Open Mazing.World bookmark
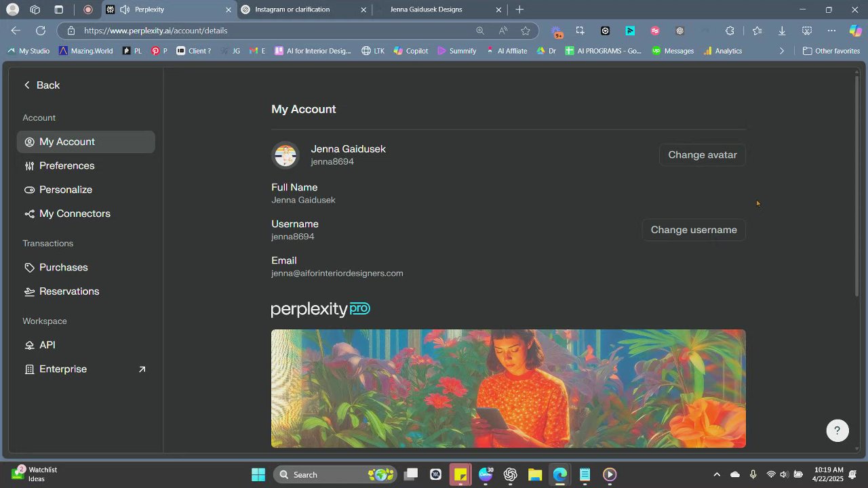The height and width of the screenshot is (488, 868). pos(86,51)
